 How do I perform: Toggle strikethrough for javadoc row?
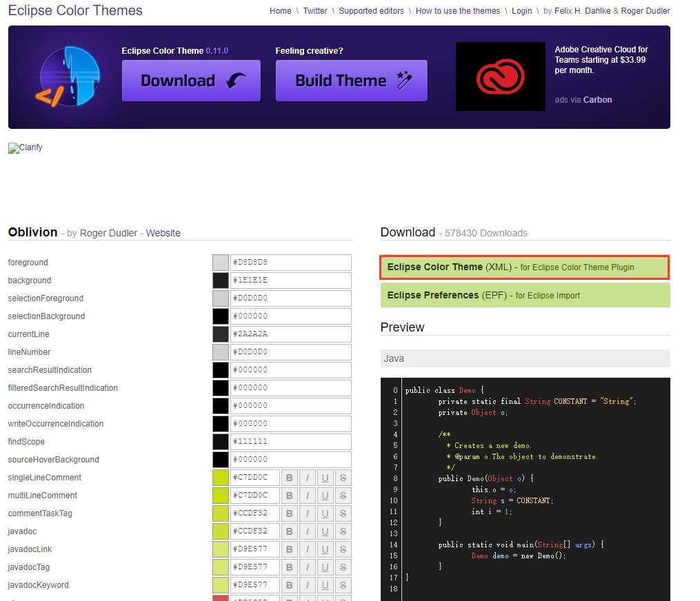pos(343,531)
